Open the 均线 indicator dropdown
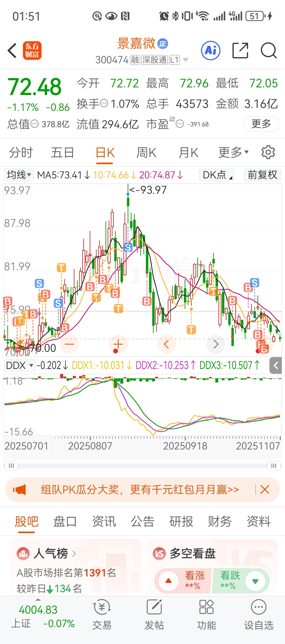285x644 pixels. (x=19, y=175)
